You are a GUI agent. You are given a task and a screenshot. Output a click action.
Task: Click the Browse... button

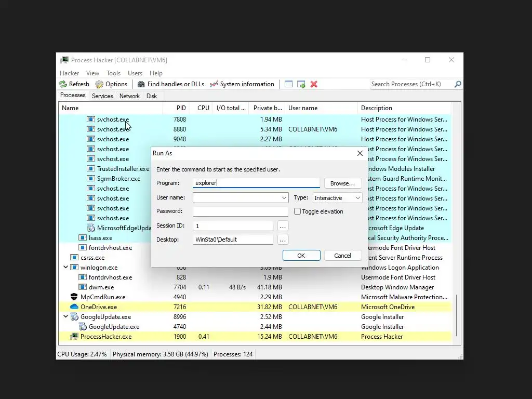(x=343, y=183)
